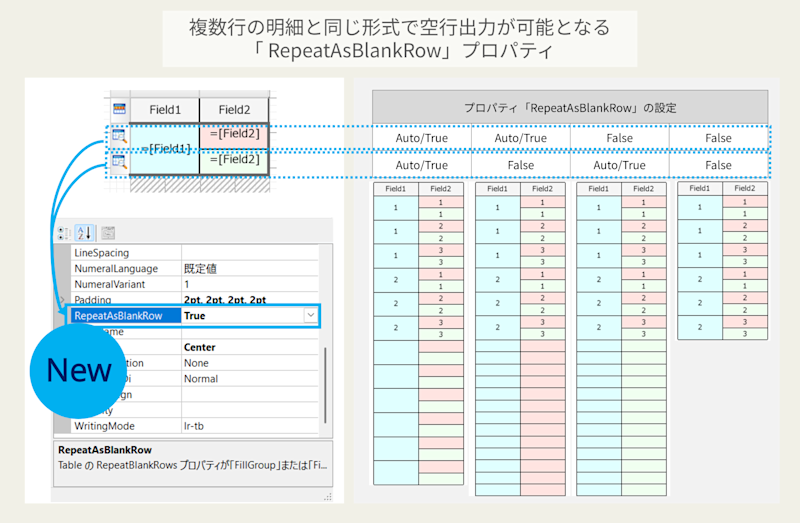Select the NumeralVariant property row
Image resolution: width=800 pixels, height=523 pixels.
(194, 284)
